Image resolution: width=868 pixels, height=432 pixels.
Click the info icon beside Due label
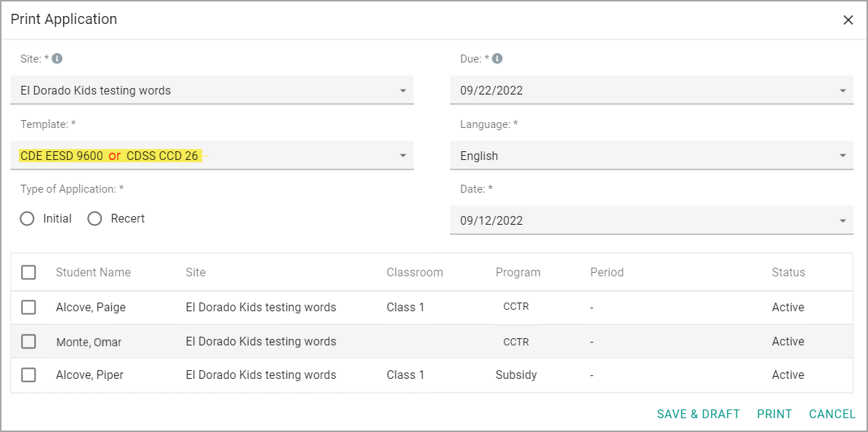[x=497, y=58]
